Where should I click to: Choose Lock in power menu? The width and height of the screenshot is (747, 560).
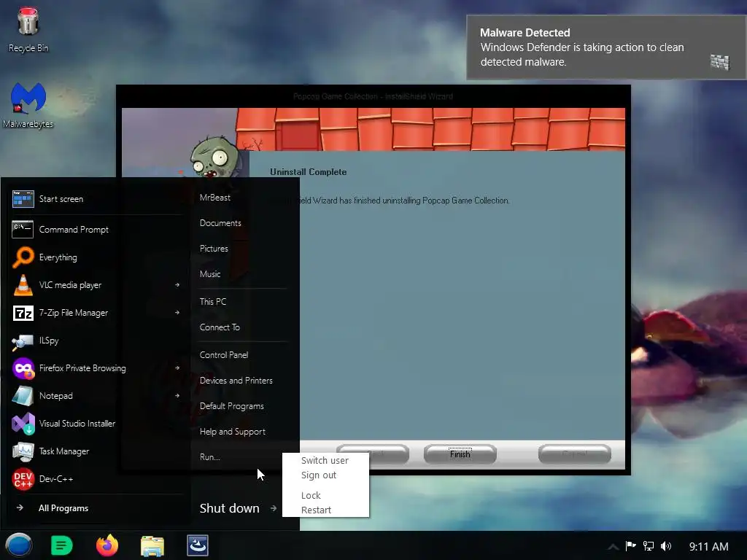tap(311, 496)
